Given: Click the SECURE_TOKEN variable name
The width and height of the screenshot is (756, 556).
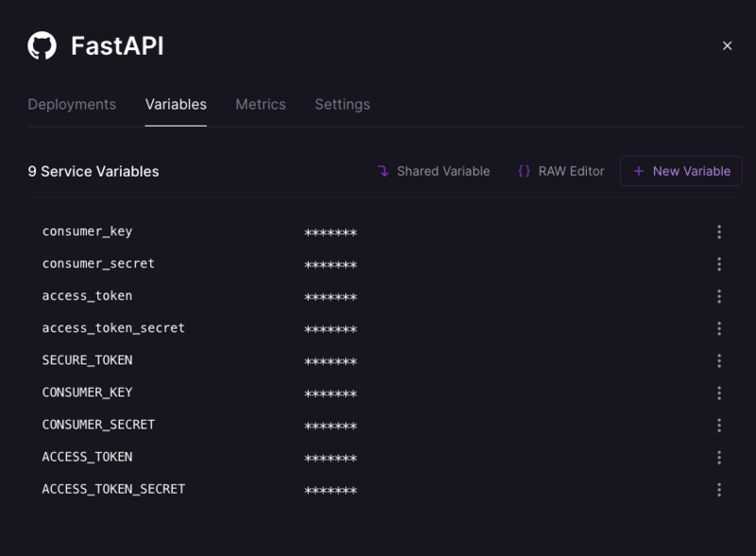Looking at the screenshot, I should pyautogui.click(x=87, y=360).
